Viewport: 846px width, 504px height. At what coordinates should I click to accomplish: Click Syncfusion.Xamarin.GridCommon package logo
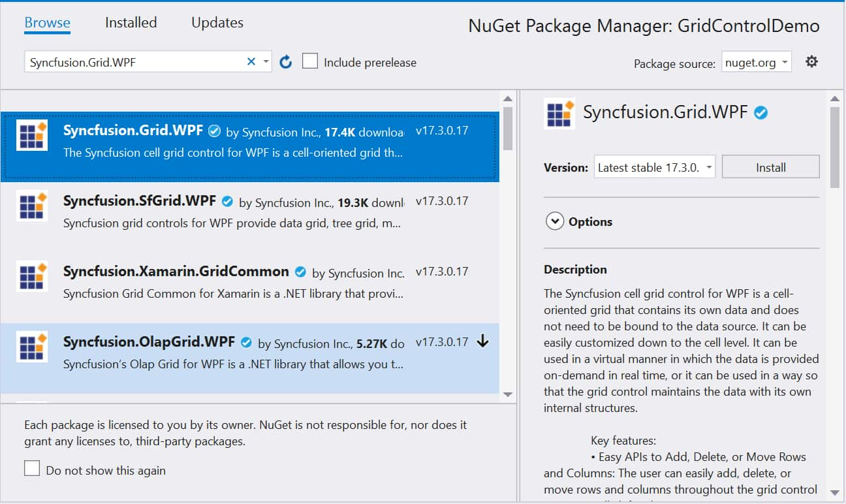(32, 276)
